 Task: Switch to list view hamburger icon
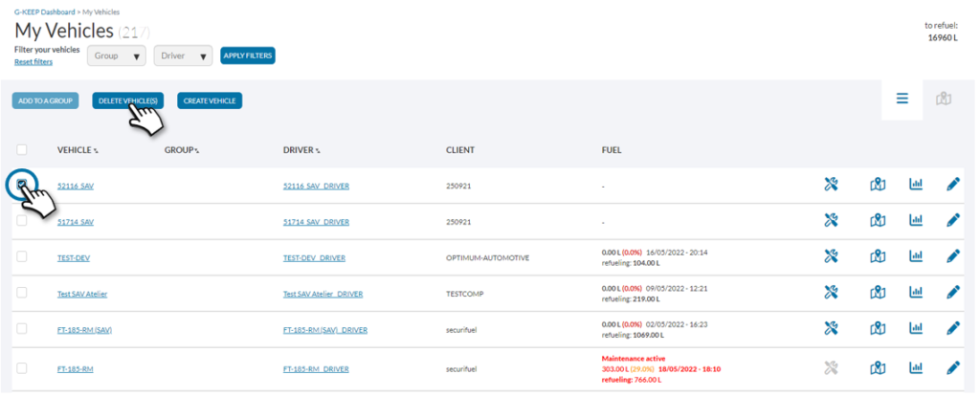(x=902, y=99)
